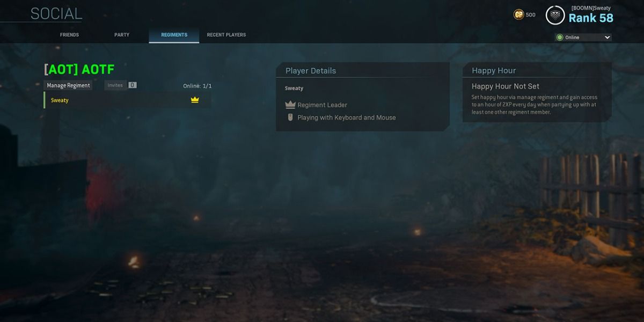Click the Regiment Leader crown icon
The width and height of the screenshot is (644, 322).
[x=290, y=105]
